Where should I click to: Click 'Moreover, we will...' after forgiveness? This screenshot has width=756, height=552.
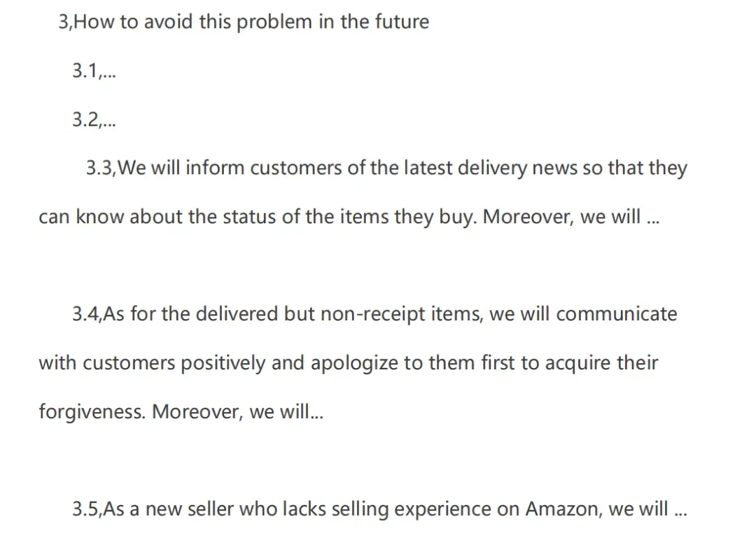[x=238, y=412]
